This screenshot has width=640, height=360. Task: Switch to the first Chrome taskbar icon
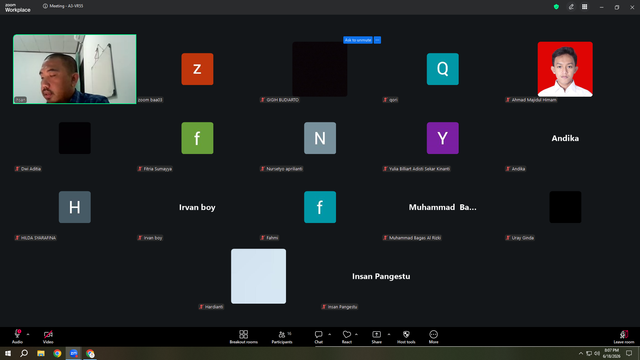click(x=57, y=353)
